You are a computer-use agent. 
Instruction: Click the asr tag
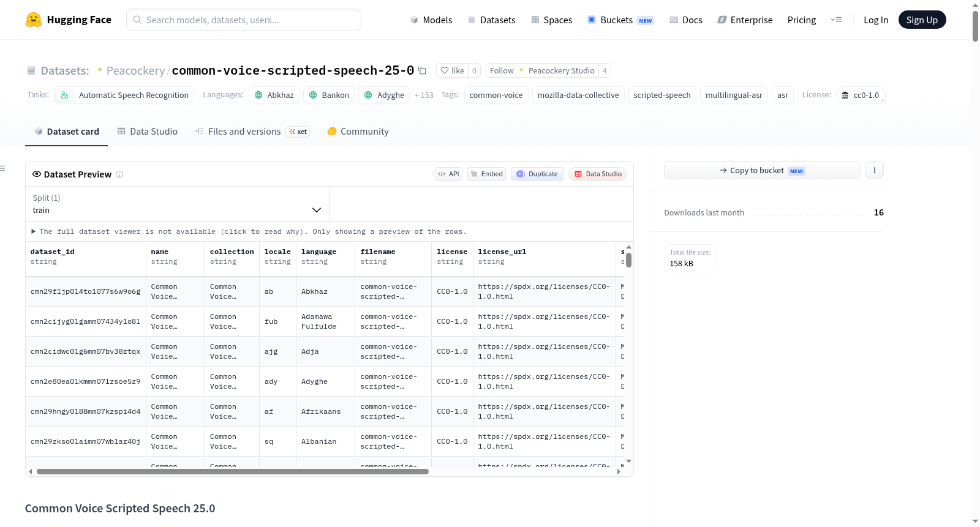(783, 95)
